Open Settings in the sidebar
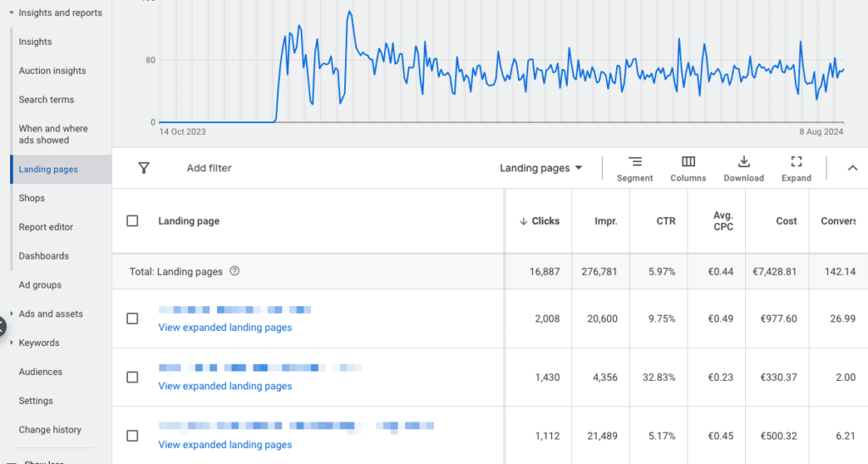Screen dimensions: 868x464 [36, 400]
